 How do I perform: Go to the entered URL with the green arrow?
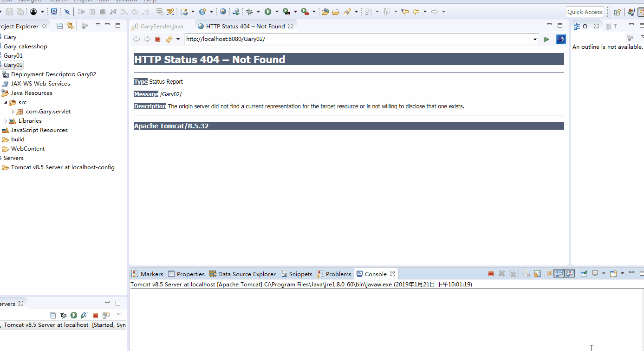[546, 39]
